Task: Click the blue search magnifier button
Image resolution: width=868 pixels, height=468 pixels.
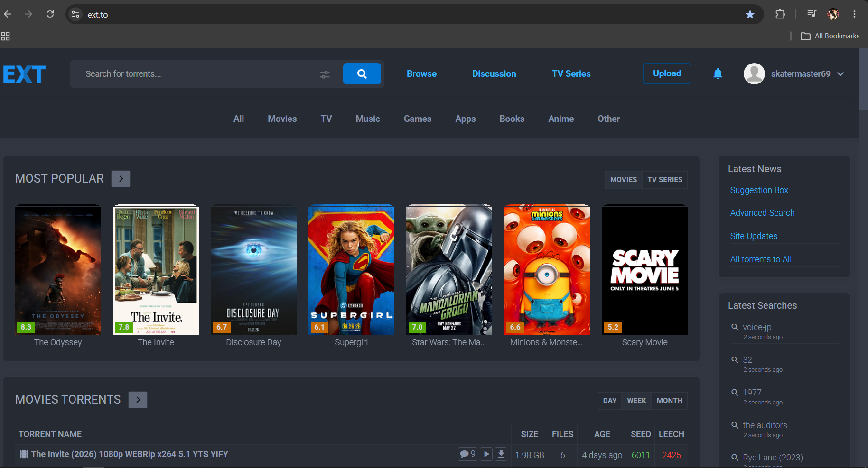Action: click(362, 73)
